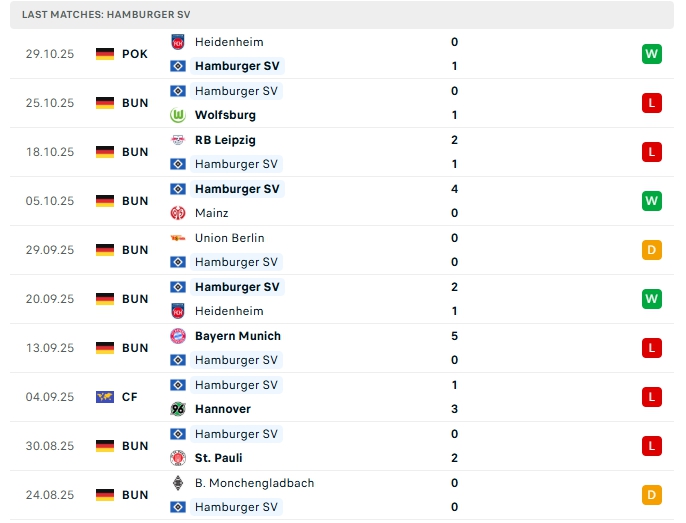
Task: Click the German flag beside POK
Action: point(105,54)
